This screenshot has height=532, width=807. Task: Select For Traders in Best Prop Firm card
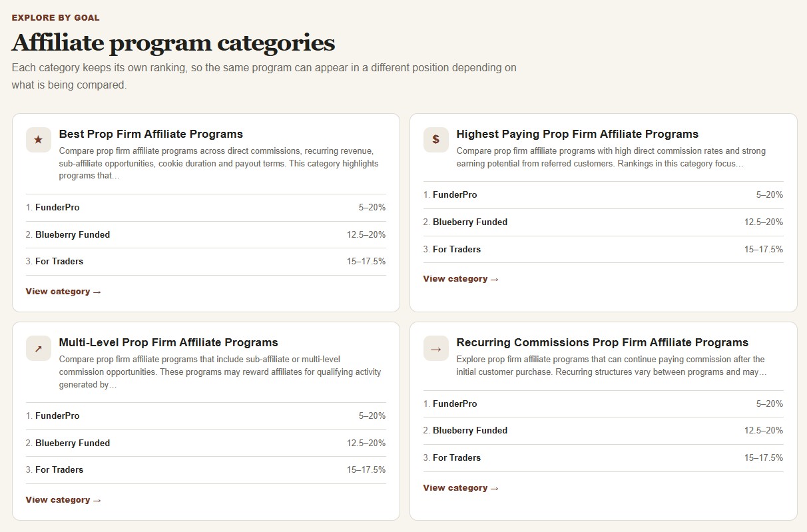[59, 262]
